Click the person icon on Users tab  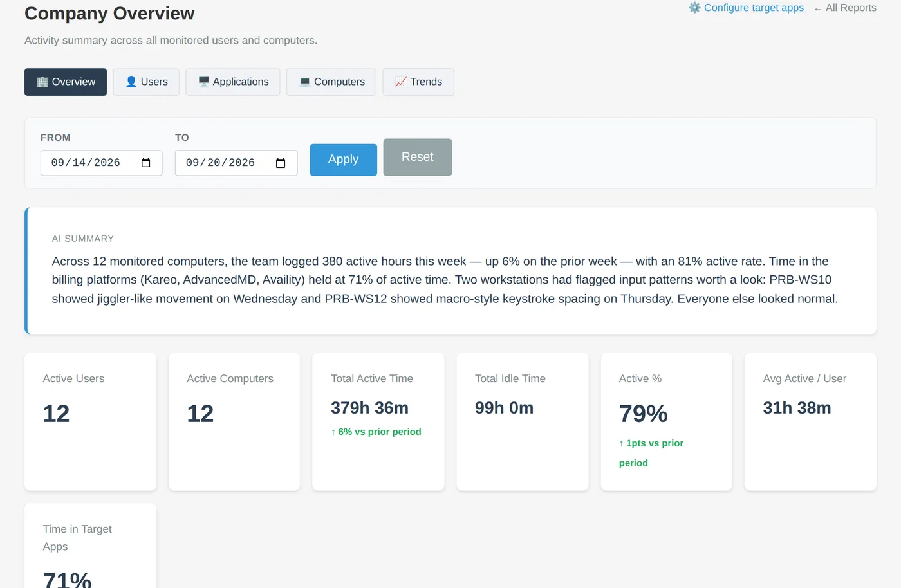131,82
